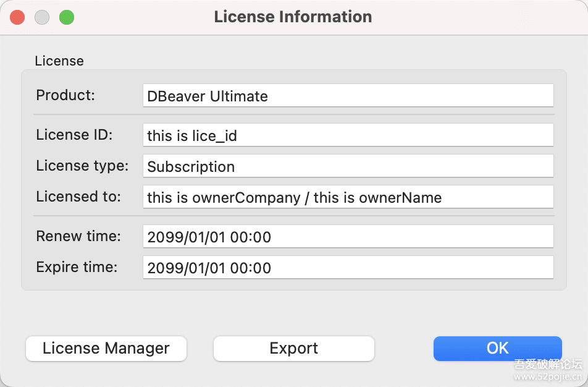Click the OK button
This screenshot has width=588, height=387.
click(497, 348)
